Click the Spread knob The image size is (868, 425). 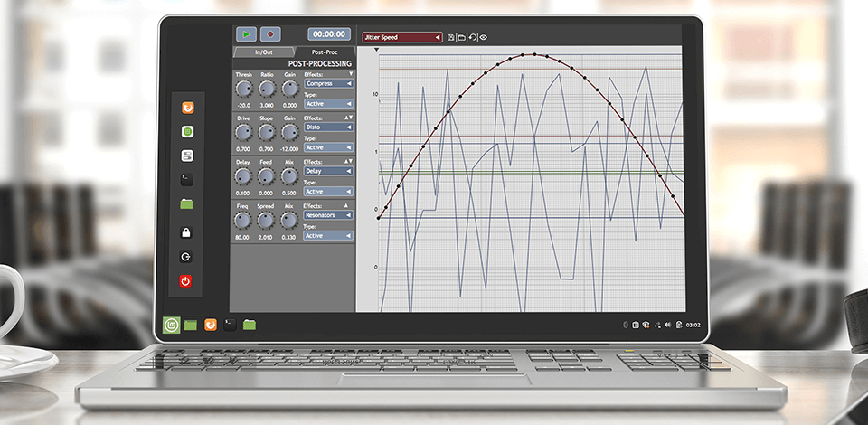(x=266, y=221)
